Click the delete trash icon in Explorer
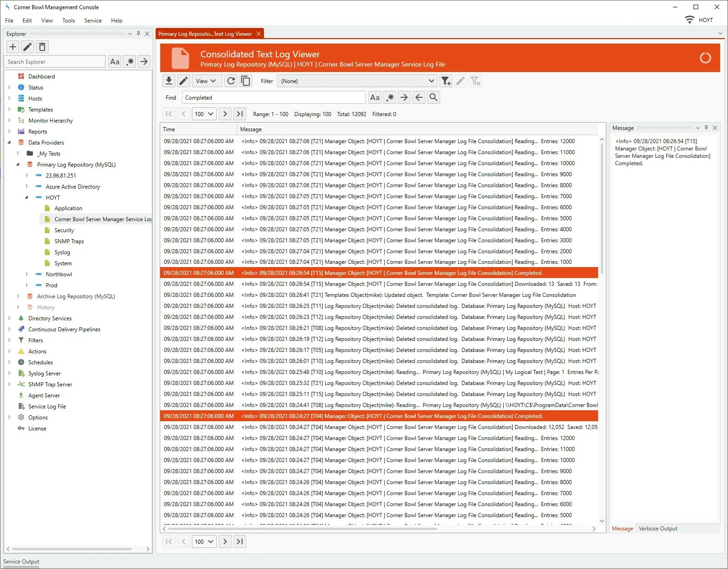728x569 pixels. 42,47
